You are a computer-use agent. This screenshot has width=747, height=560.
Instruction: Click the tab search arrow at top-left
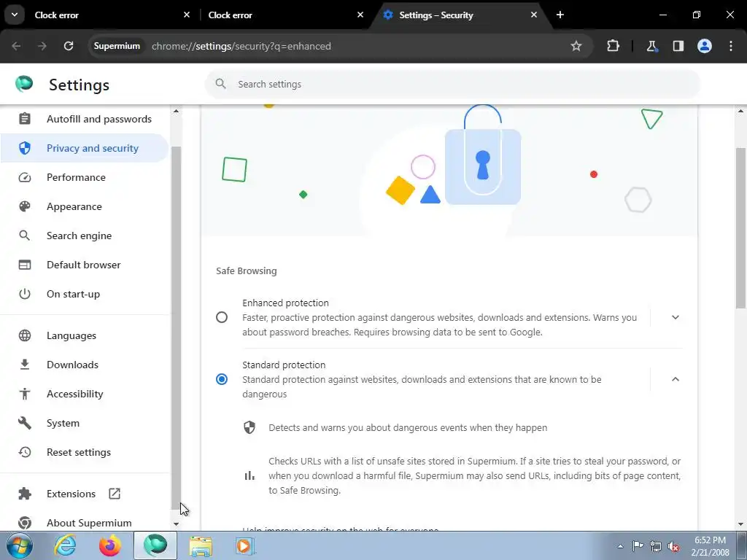point(15,15)
